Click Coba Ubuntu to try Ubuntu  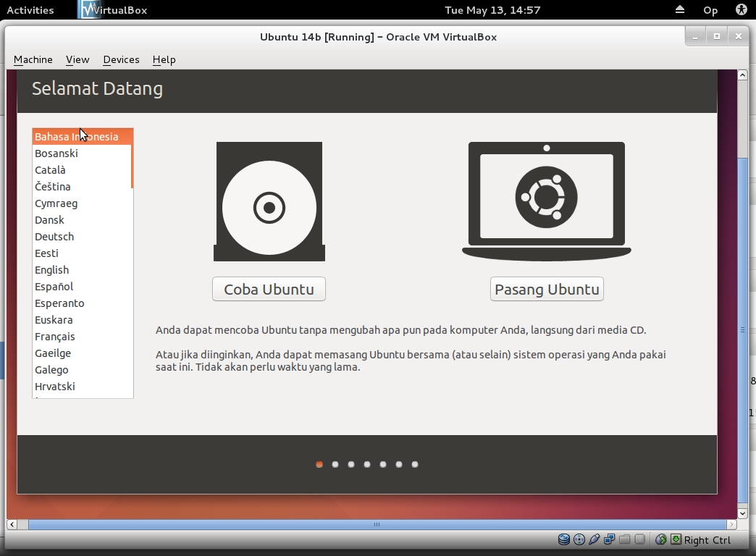click(x=269, y=288)
